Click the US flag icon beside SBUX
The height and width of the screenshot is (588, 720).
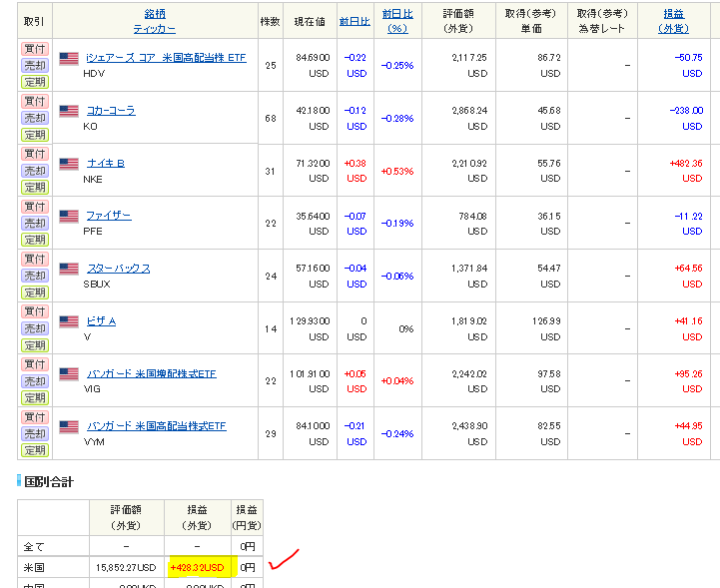(69, 269)
